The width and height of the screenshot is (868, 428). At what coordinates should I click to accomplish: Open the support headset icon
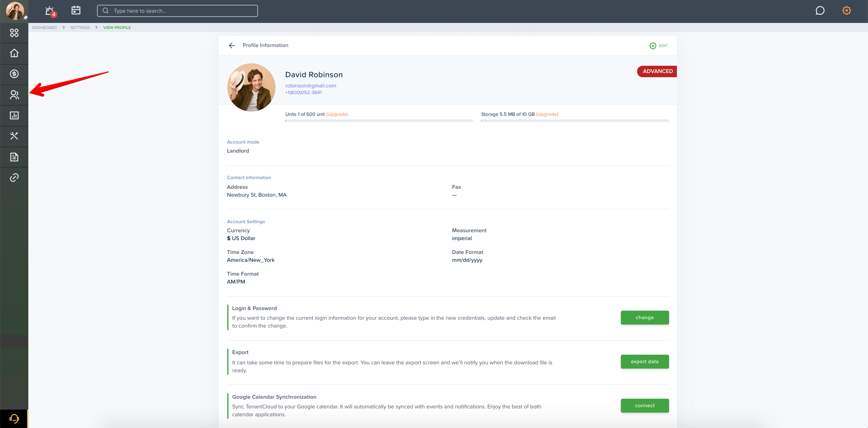click(x=14, y=419)
